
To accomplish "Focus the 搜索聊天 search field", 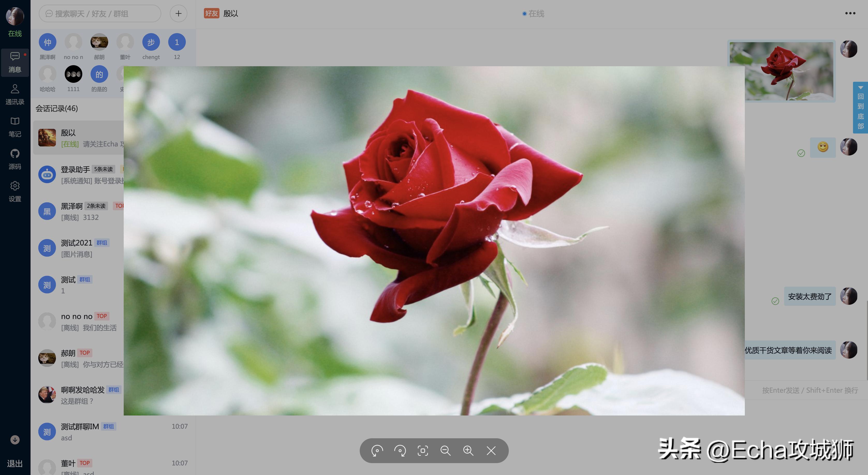I will 100,13.
